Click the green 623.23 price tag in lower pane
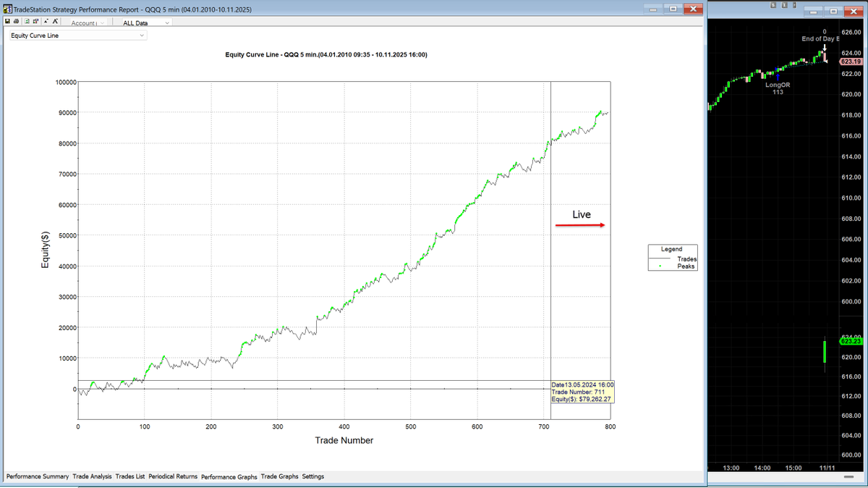Viewport: 868px width, 488px height. 851,342
